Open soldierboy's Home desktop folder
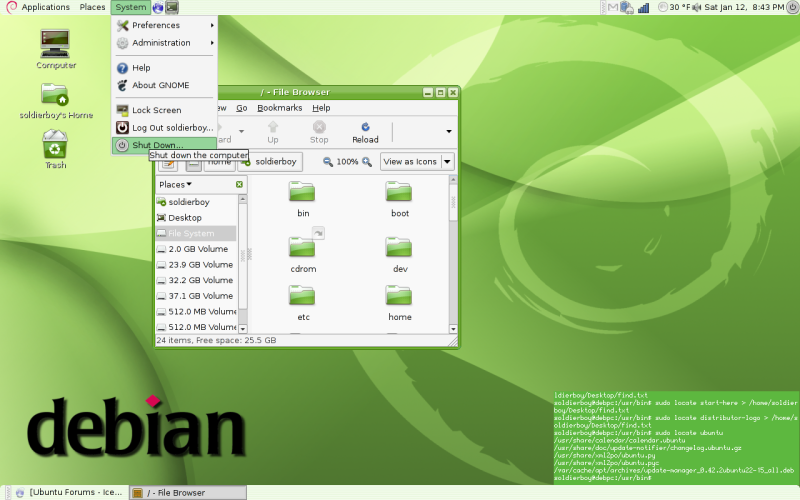 56,100
